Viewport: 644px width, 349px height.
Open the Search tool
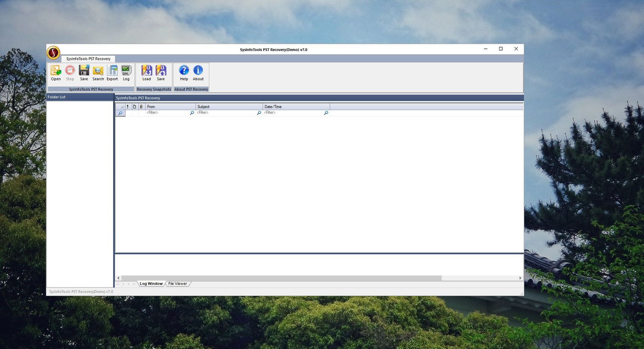[x=98, y=73]
